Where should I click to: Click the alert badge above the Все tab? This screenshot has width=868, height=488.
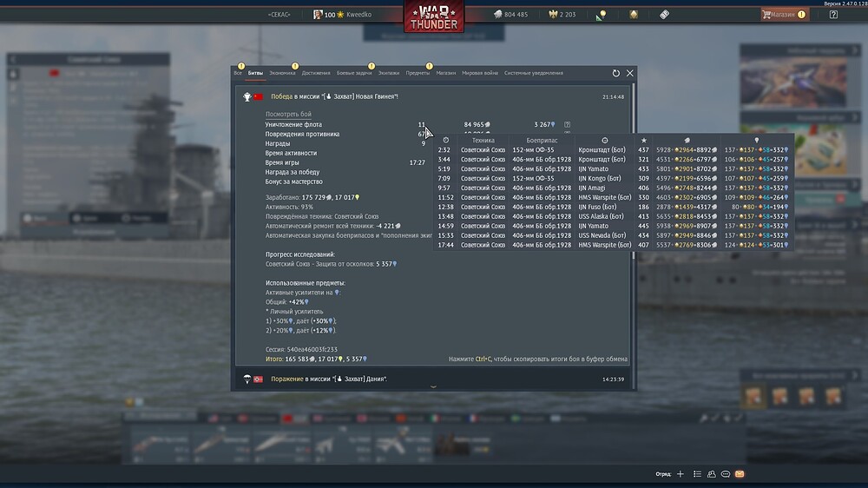241,66
